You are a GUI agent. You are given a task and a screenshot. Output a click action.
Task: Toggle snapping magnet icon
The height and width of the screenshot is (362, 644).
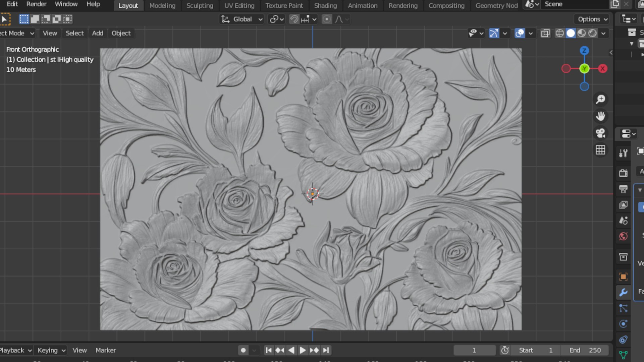coord(294,19)
